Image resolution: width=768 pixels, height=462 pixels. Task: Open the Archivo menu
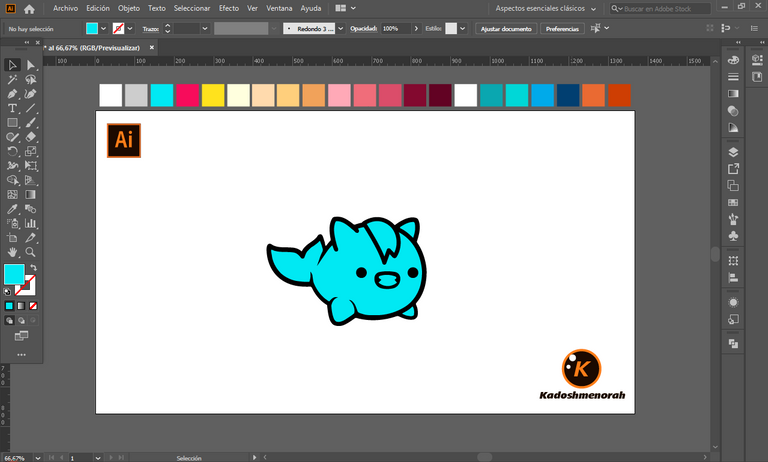click(65, 8)
